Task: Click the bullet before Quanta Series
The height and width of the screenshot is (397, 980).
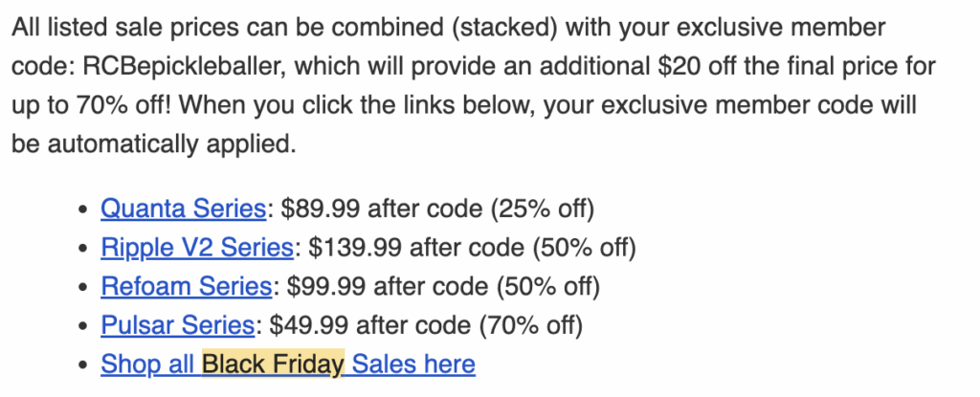Action: pyautogui.click(x=83, y=210)
